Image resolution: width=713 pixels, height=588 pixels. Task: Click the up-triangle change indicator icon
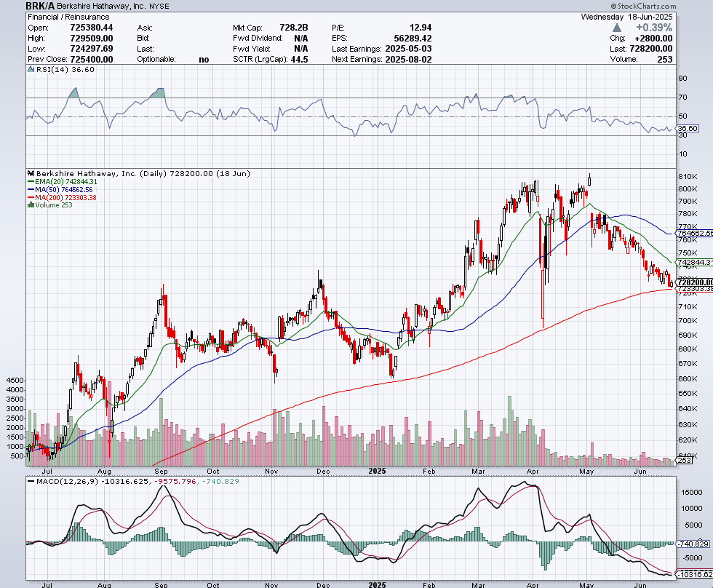pos(617,28)
